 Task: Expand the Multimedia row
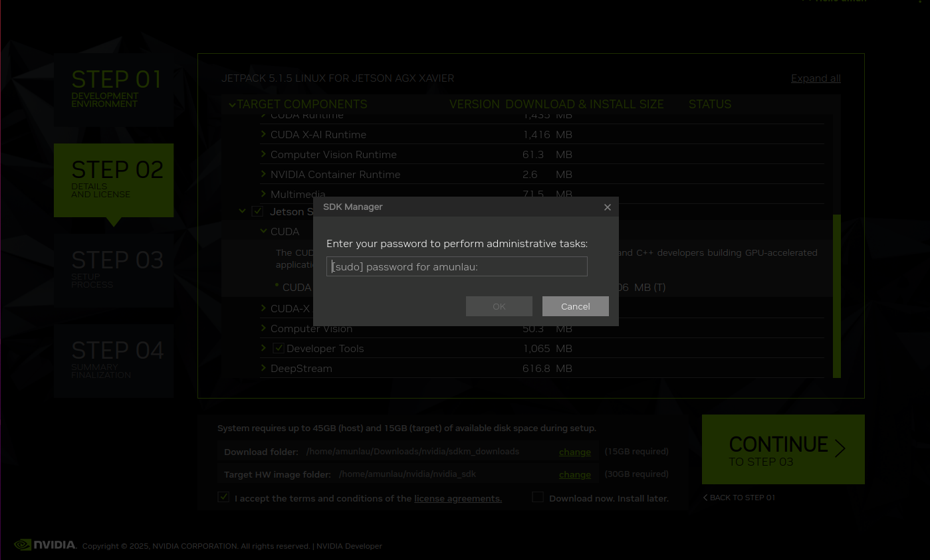click(x=264, y=194)
